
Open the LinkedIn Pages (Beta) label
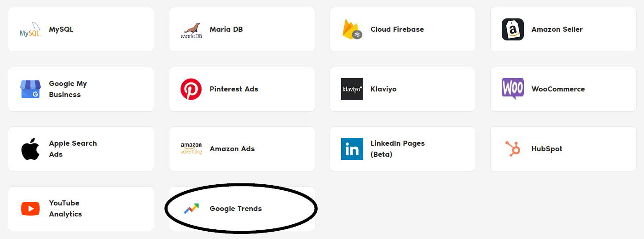pos(398,149)
